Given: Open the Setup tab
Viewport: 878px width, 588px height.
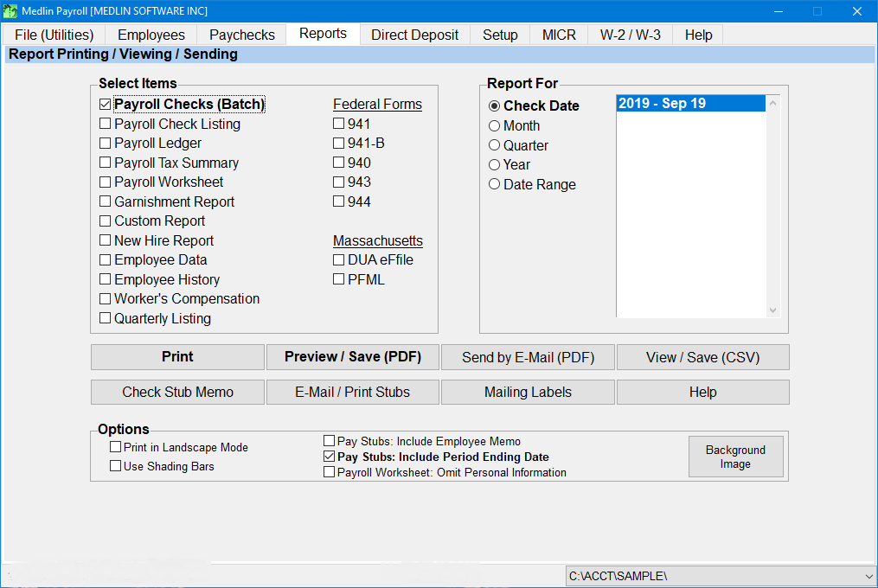Looking at the screenshot, I should (x=499, y=35).
